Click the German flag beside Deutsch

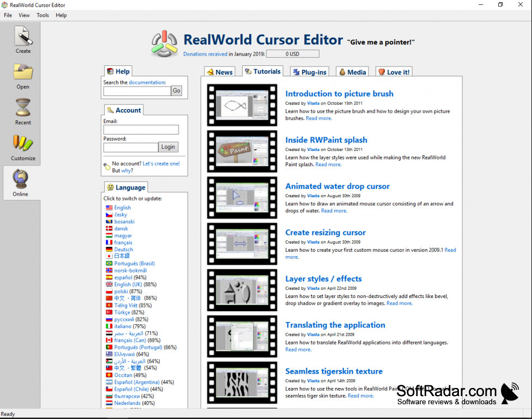(x=109, y=250)
